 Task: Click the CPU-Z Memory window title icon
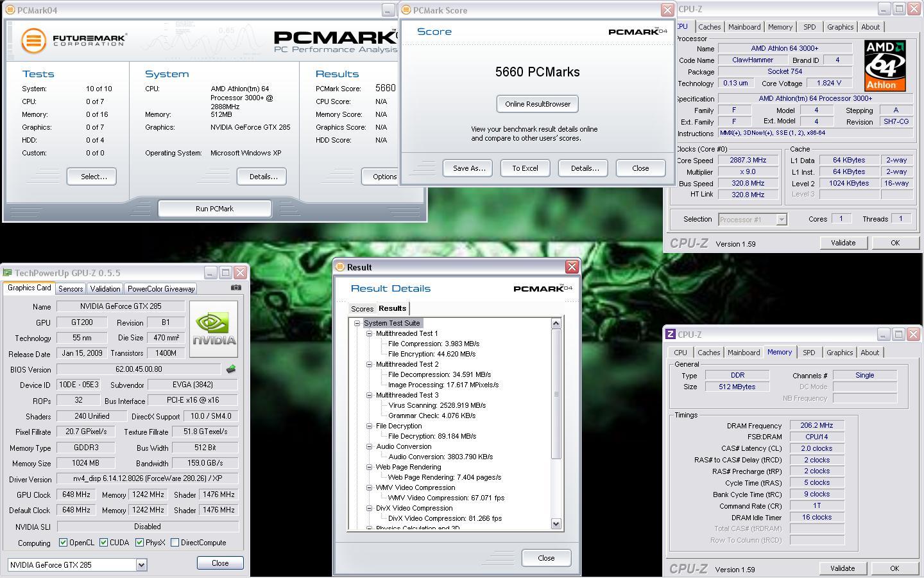click(x=671, y=335)
